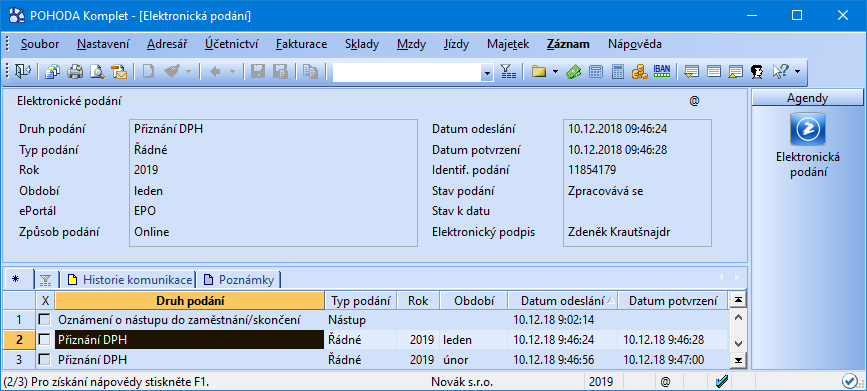This screenshot has width=867, height=391.
Task: Expand the back arrow history dropdown
Action: click(232, 71)
